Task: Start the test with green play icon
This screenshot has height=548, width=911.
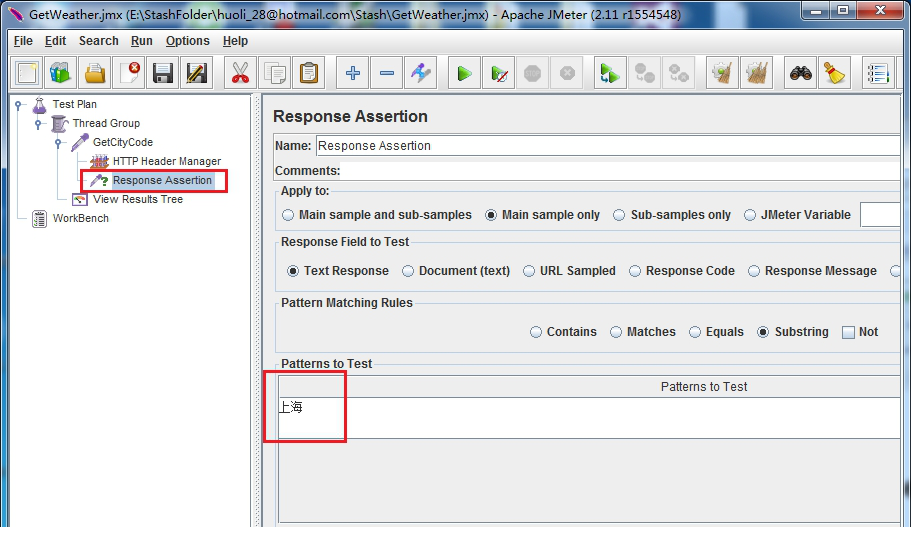Action: click(464, 73)
